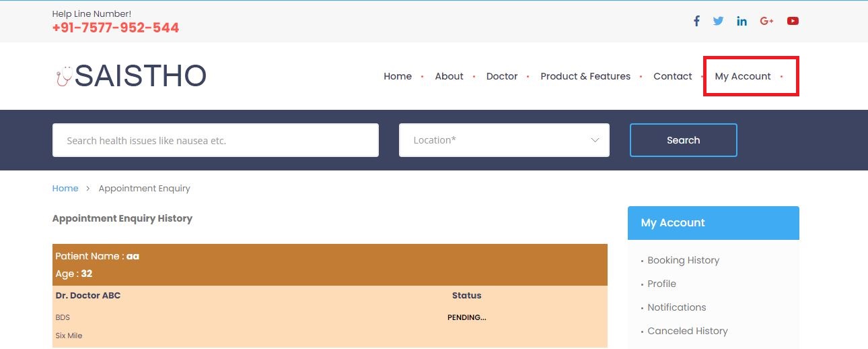Viewport: 868px width, 349px height.
Task: Open the Twitter social icon
Action: tap(718, 21)
